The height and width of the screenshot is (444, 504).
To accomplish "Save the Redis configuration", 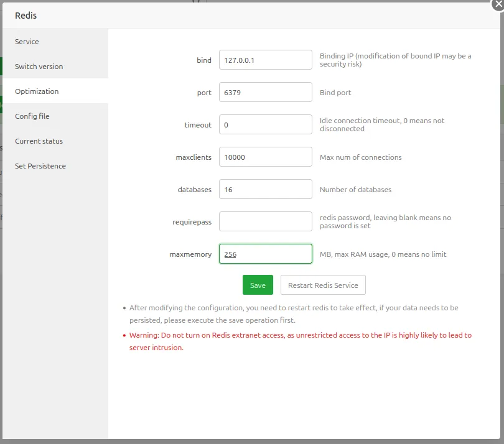I will pos(258,285).
